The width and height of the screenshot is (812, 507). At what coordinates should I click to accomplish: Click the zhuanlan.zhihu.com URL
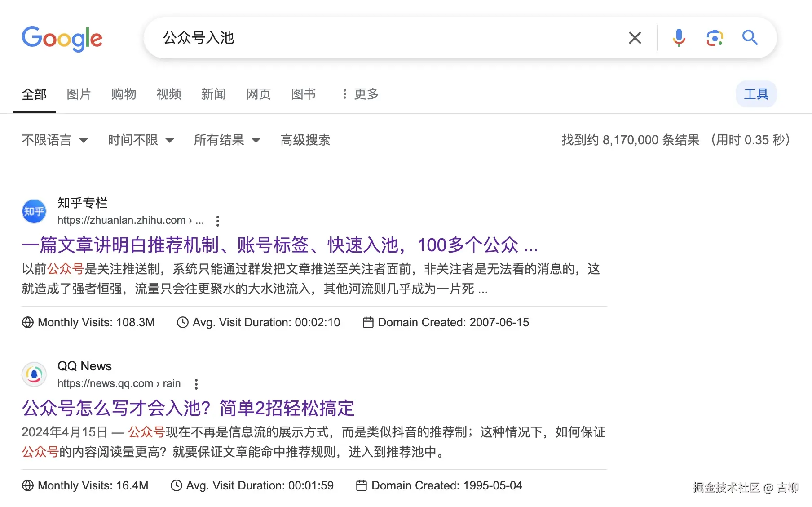tap(131, 220)
